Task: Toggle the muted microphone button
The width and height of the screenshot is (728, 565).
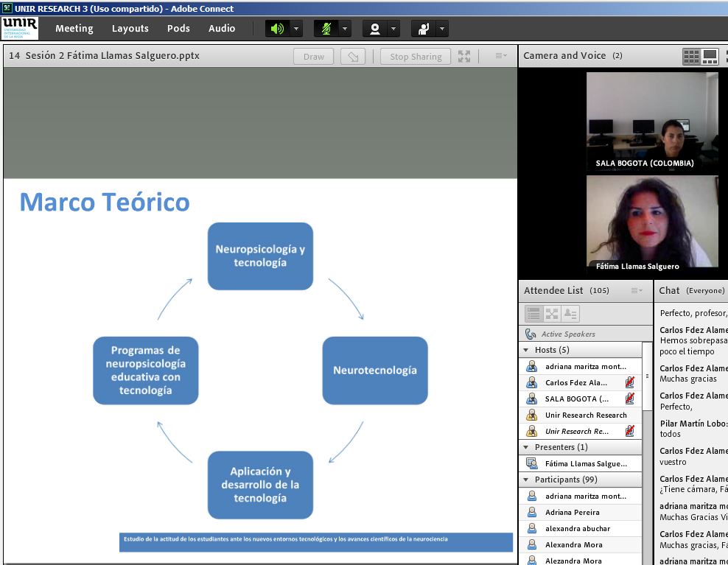Action: pos(326,29)
